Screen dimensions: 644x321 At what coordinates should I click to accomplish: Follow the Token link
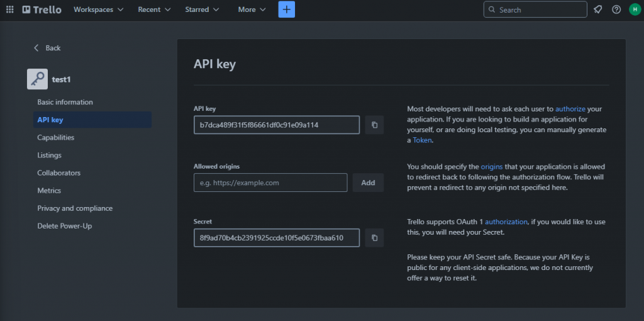coord(422,140)
